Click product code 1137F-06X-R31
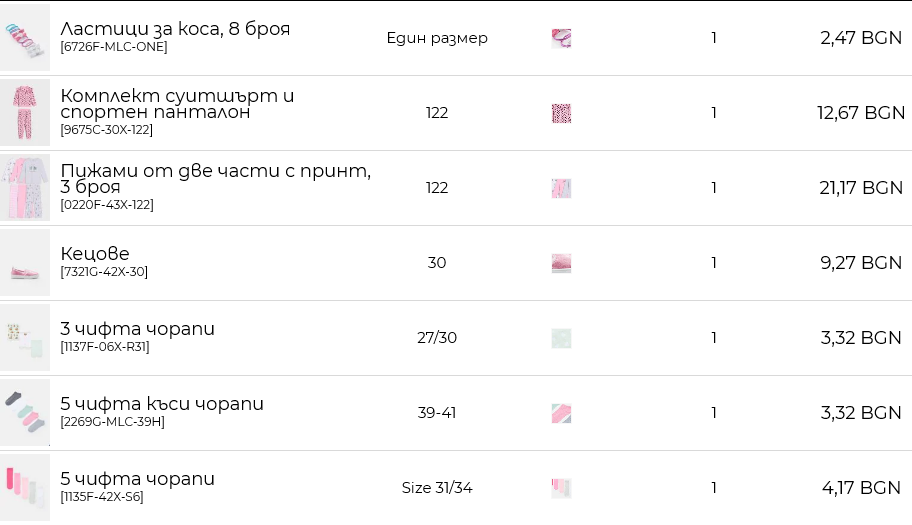 point(105,347)
